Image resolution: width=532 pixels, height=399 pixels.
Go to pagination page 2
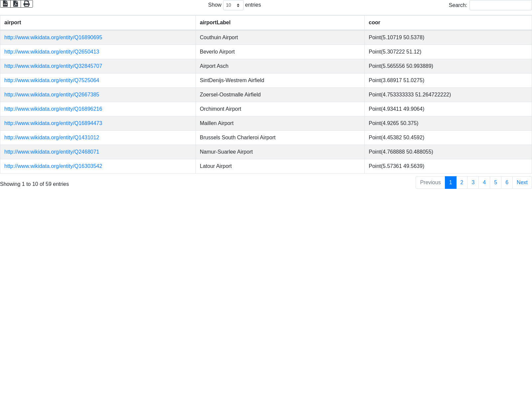462,183
